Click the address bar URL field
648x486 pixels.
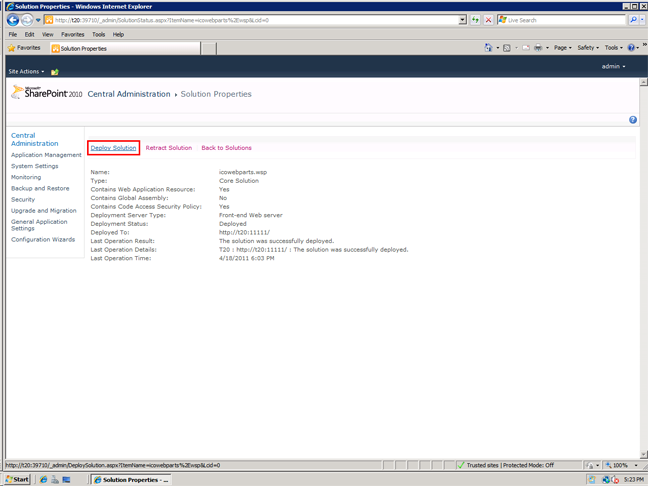tap(252, 20)
